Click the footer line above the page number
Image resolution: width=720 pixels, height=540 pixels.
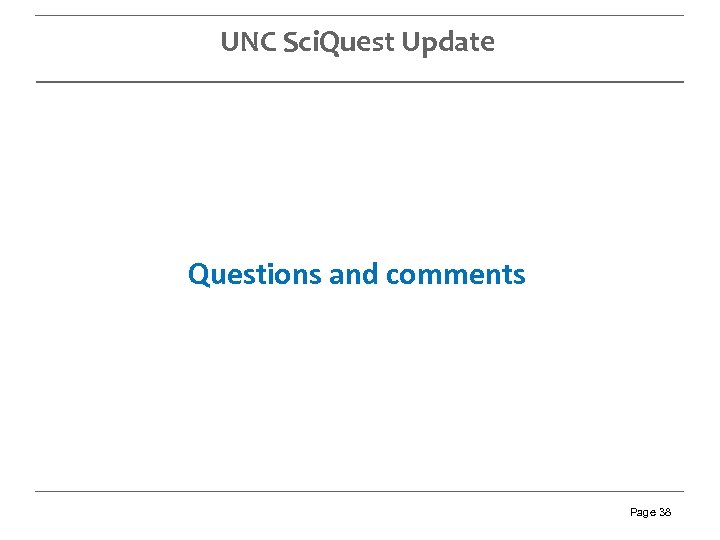tap(360, 491)
